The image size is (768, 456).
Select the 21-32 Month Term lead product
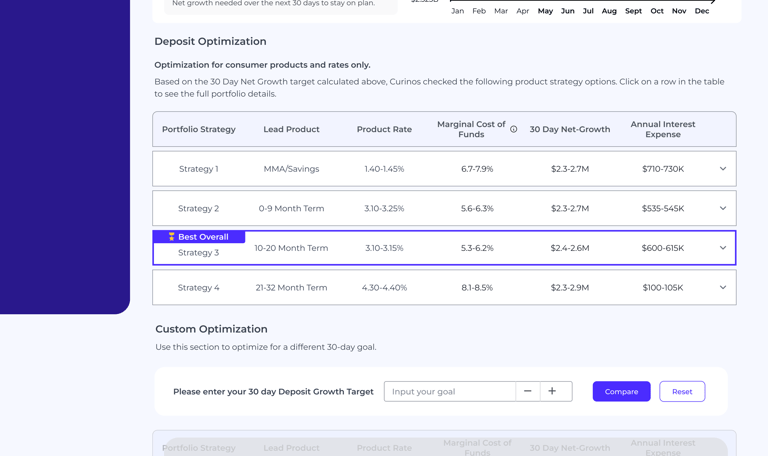click(x=291, y=287)
